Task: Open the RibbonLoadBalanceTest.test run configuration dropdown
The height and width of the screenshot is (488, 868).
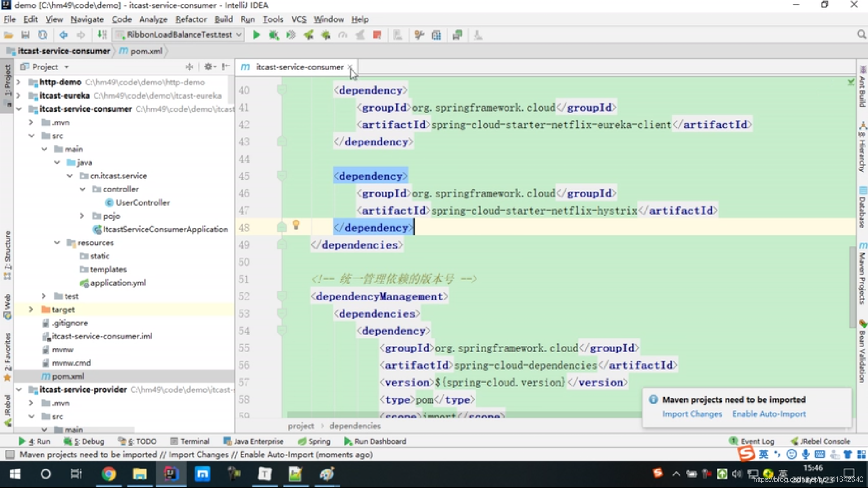Action: (179, 35)
